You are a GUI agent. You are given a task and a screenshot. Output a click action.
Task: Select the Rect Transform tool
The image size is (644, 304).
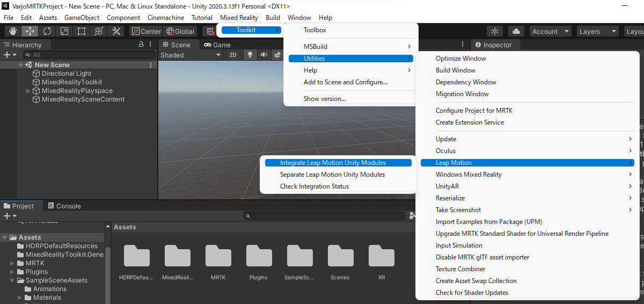click(x=82, y=31)
